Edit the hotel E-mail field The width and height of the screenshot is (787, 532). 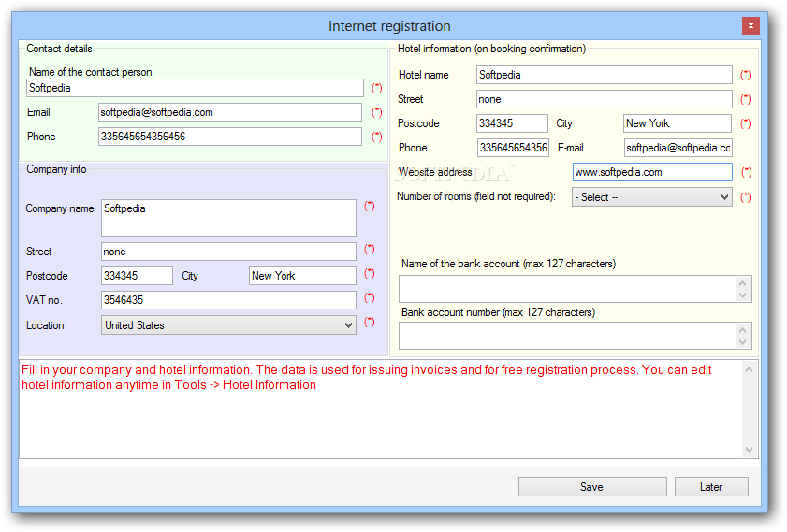coord(678,148)
